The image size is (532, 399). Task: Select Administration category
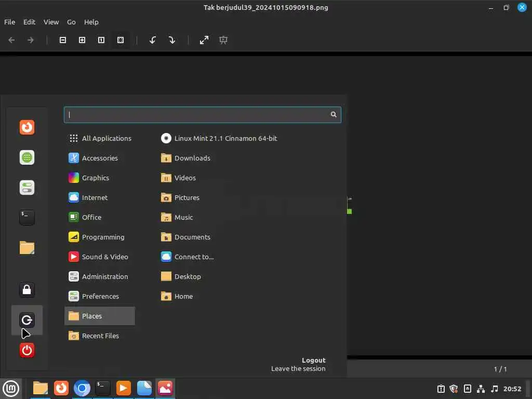(100, 276)
